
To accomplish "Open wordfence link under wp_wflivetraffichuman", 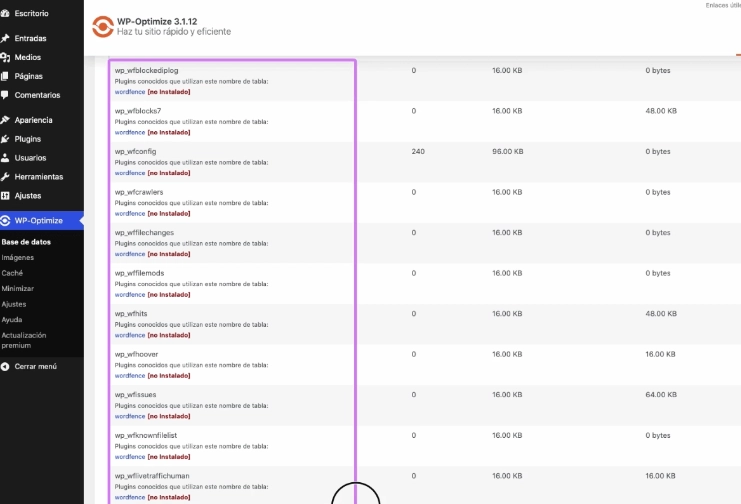I will pos(129,497).
